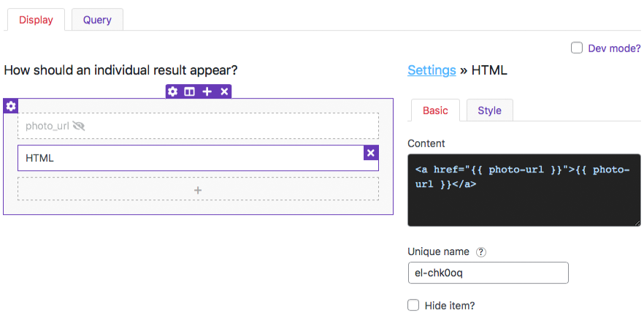This screenshot has height=318, width=644.
Task: Select the Basic settings tab
Action: 435,110
